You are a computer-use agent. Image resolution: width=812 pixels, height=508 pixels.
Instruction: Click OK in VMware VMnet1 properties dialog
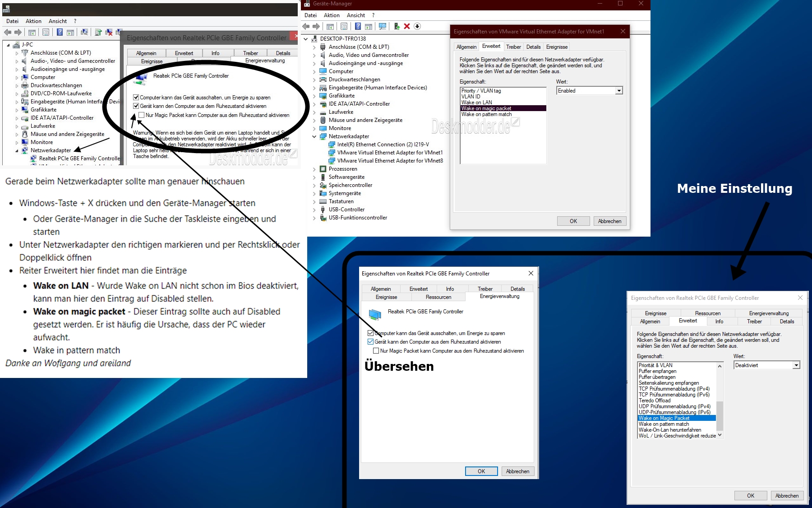(573, 221)
